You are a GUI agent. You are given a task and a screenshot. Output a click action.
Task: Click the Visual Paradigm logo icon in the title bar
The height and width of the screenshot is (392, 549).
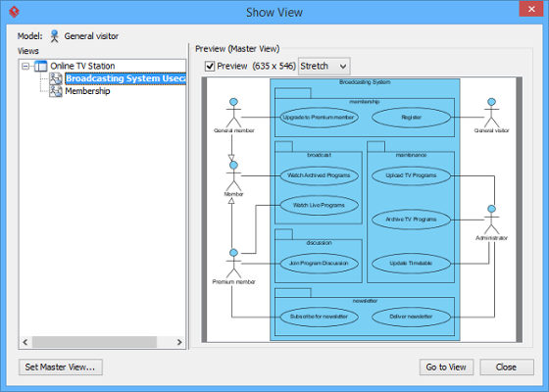14,12
